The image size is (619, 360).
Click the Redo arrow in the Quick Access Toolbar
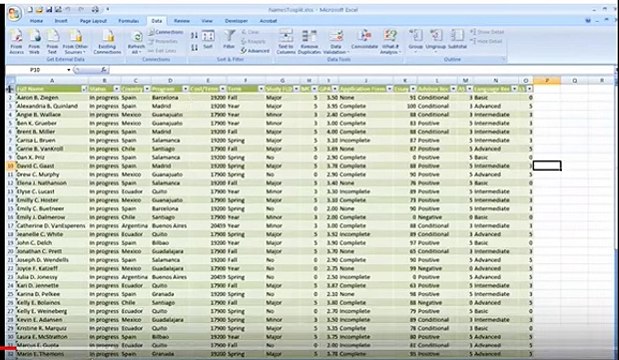(x=81, y=9)
